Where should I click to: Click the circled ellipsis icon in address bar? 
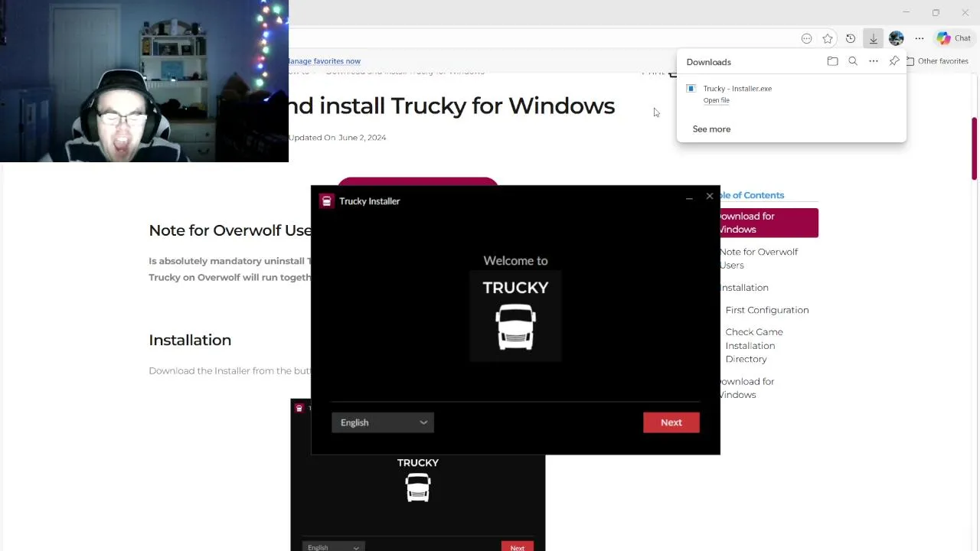(x=806, y=38)
